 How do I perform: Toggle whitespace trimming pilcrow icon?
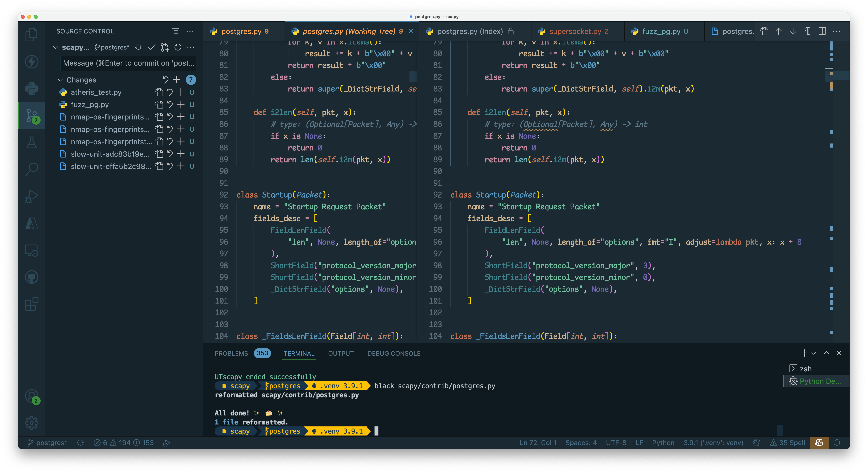[x=807, y=31]
